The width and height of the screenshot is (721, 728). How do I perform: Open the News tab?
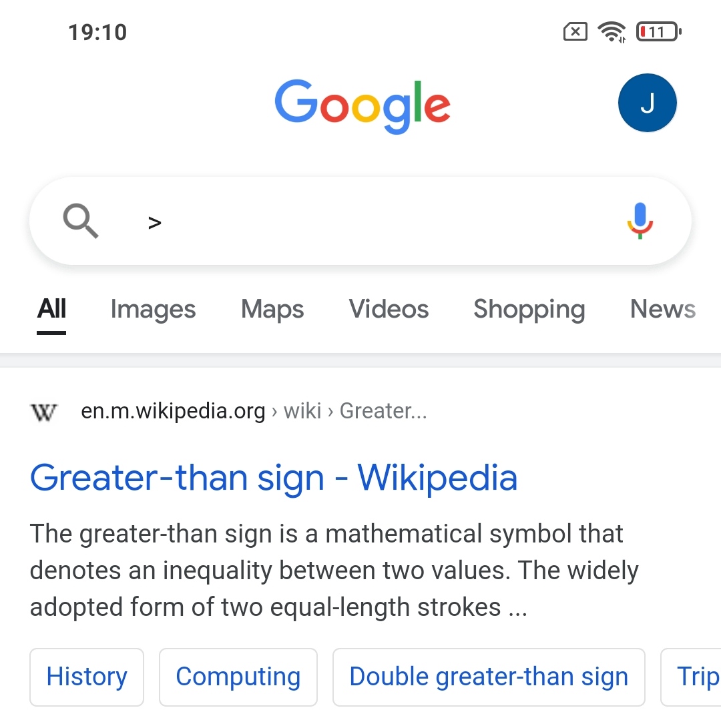pos(663,309)
